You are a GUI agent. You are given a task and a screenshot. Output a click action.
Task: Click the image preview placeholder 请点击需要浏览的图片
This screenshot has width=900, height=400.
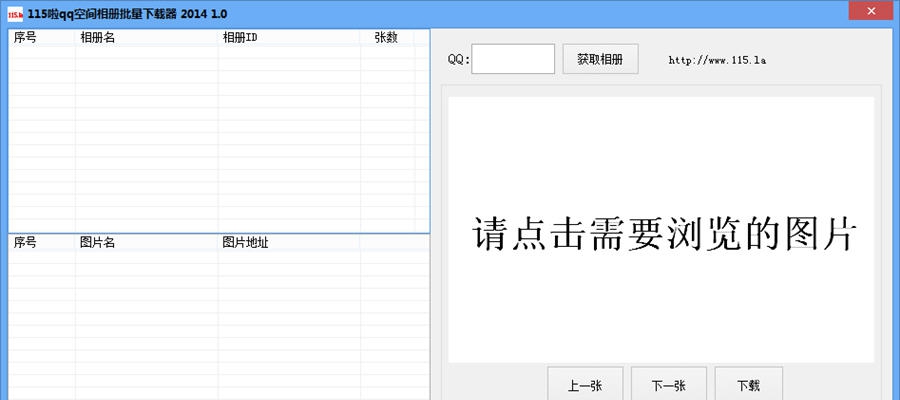661,230
